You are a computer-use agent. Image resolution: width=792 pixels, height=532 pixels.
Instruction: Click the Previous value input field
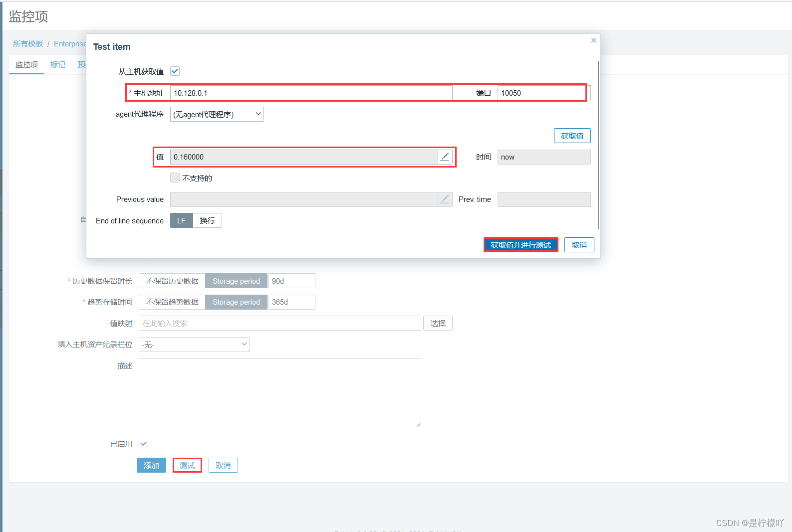[304, 199]
